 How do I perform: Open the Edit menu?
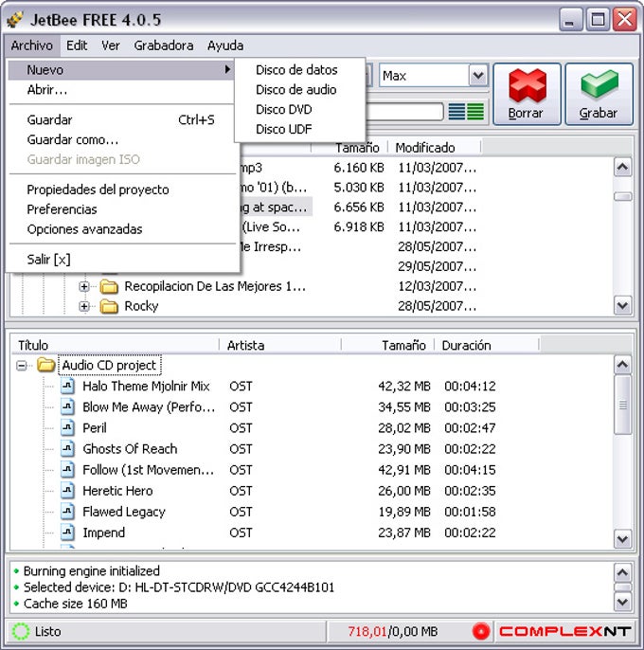tap(77, 45)
